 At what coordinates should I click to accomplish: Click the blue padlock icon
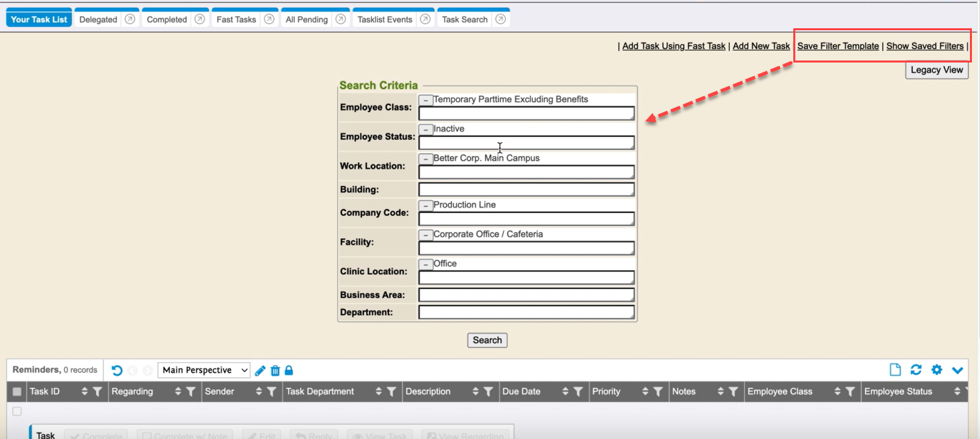pos(289,370)
